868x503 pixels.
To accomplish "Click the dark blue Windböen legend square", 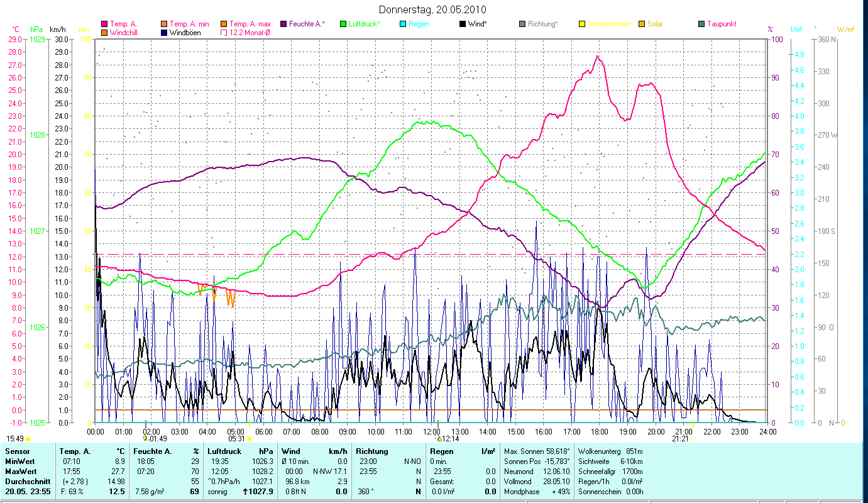I will pyautogui.click(x=165, y=32).
